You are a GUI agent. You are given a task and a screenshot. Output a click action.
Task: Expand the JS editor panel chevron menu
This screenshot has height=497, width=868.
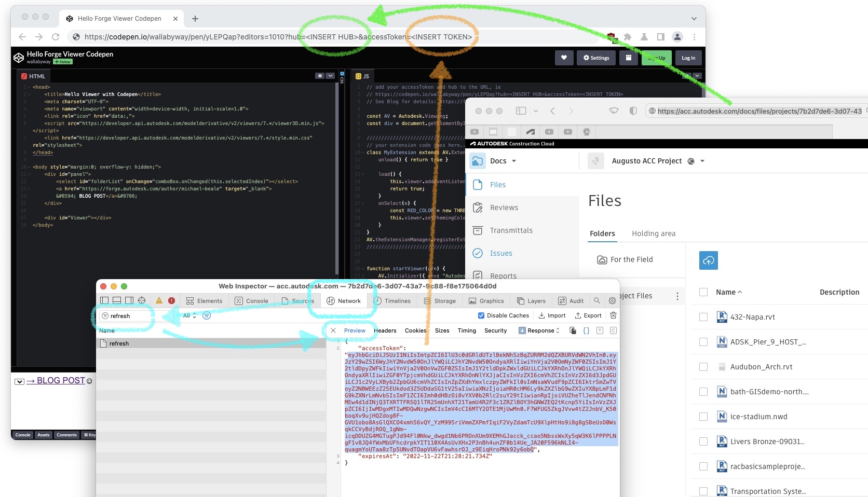pos(697,76)
